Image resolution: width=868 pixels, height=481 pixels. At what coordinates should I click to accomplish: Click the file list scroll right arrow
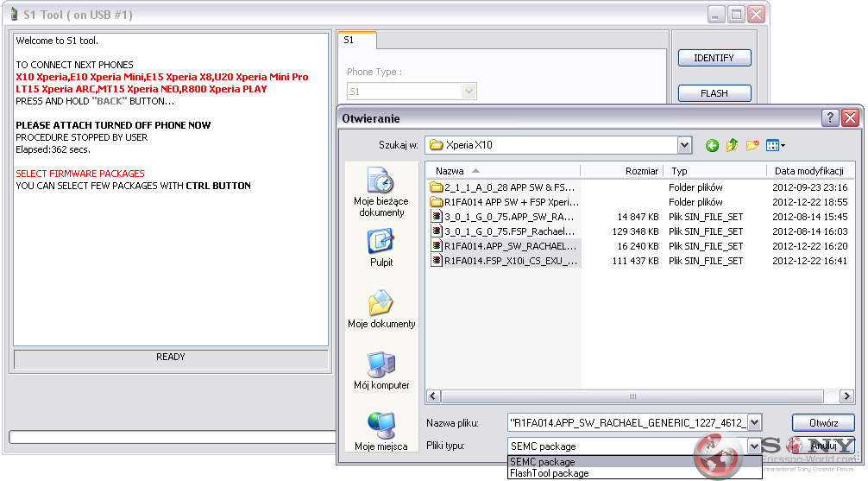tap(846, 396)
